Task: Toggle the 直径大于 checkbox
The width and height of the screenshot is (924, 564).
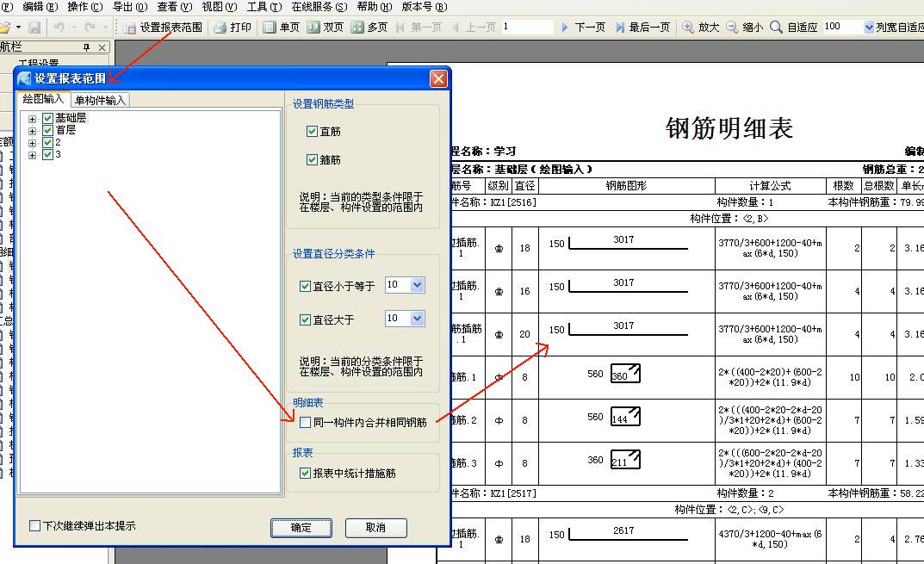Action: click(305, 320)
